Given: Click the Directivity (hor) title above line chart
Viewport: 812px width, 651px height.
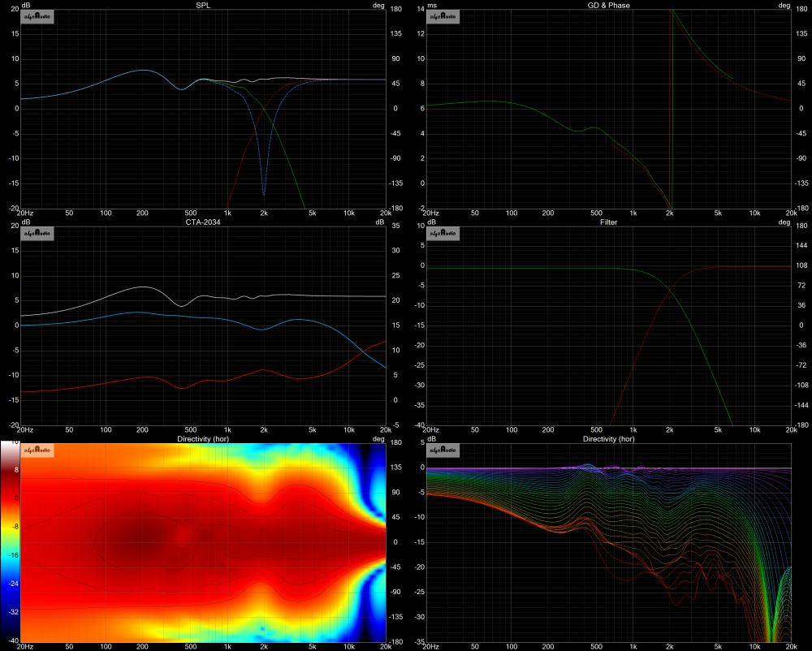Looking at the screenshot, I should click(608, 438).
